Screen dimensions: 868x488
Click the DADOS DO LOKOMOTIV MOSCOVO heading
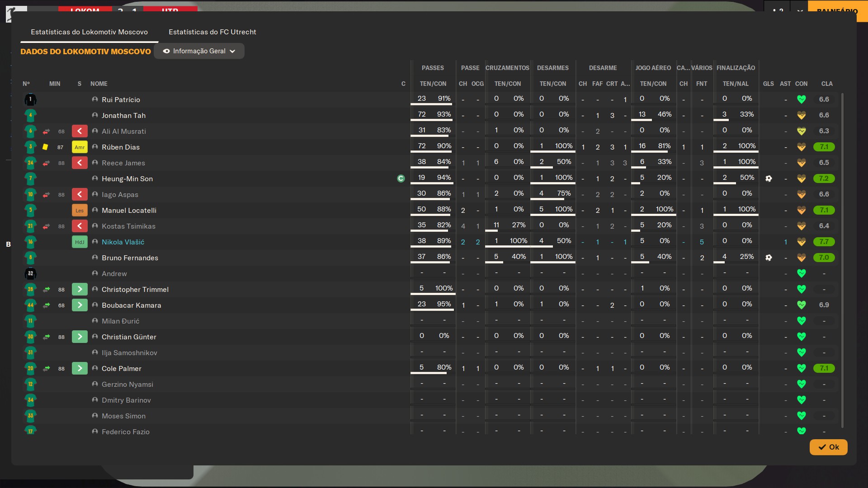pyautogui.click(x=85, y=52)
